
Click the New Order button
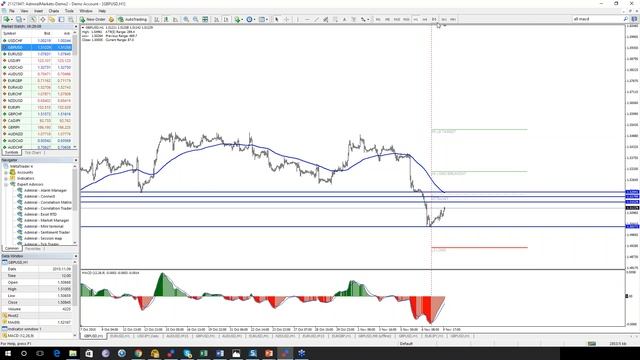pos(93,19)
